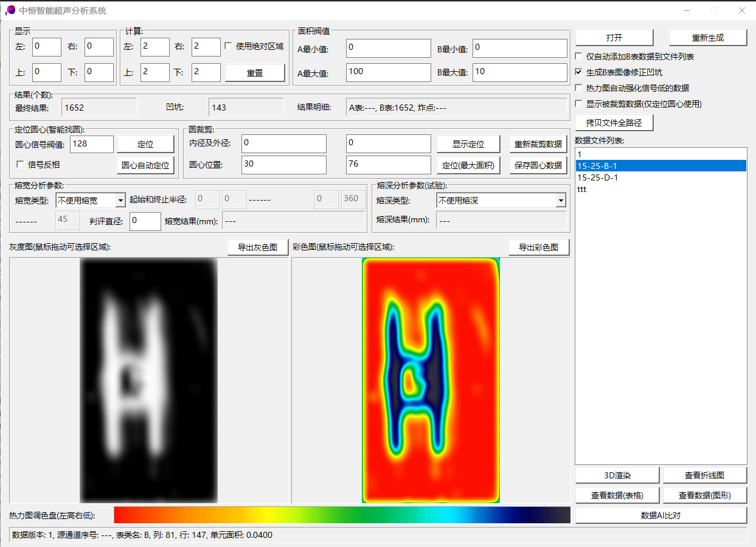Viewport: 756px width, 547px height.
Task: Click the 外径 input field next to 显示定位
Action: [x=389, y=144]
